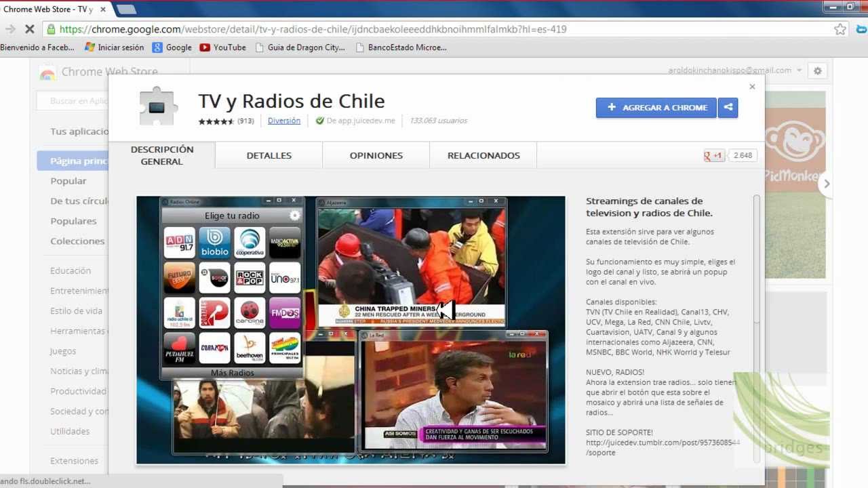Viewport: 868px width, 488px height.
Task: Click the Corazón radio logo
Action: [215, 348]
